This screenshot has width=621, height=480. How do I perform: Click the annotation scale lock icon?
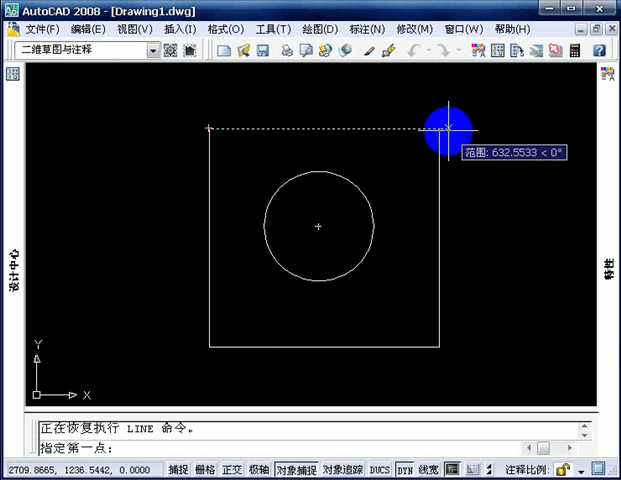563,470
